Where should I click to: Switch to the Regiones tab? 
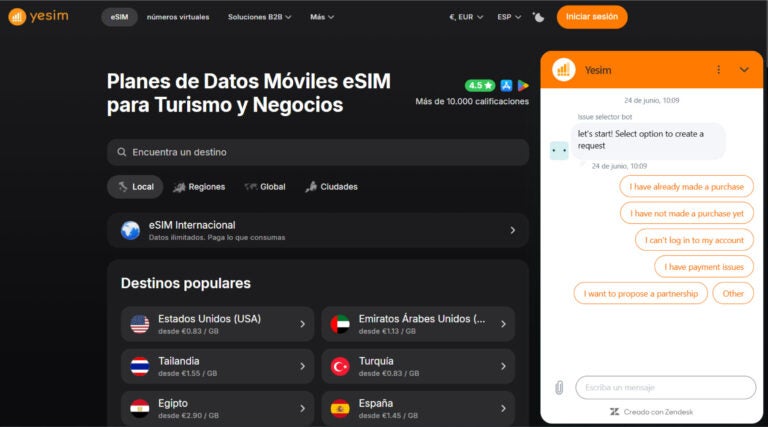point(199,187)
